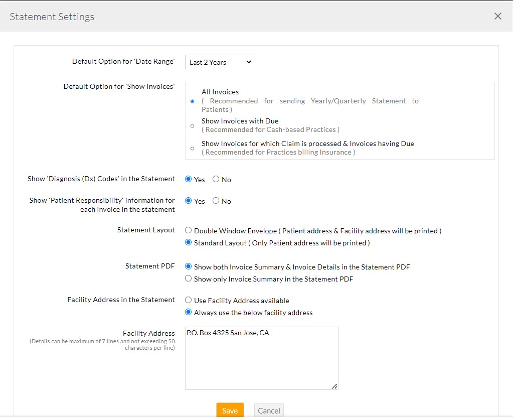The width and height of the screenshot is (513, 420).
Task: Keep Patient Responsibility set to Yes
Action: 188,201
